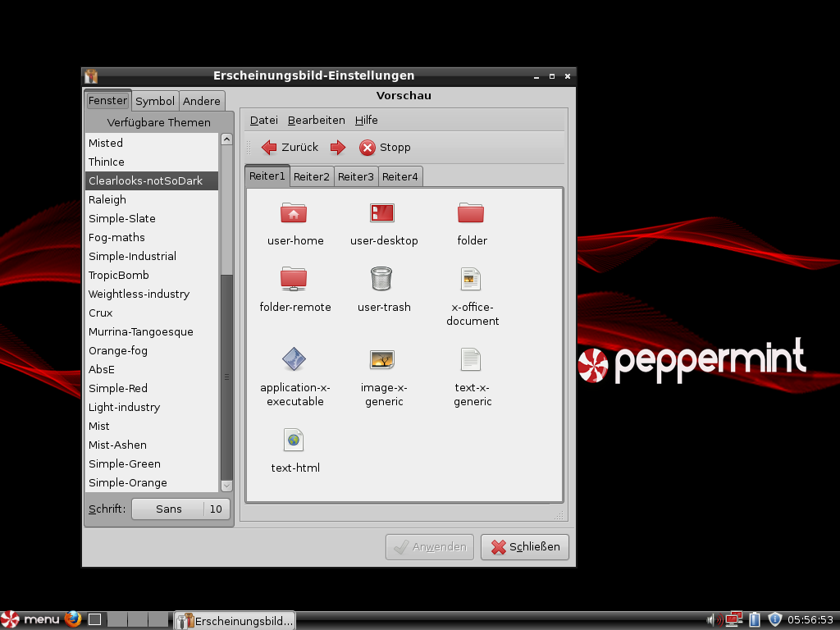Click the image-x-generic icon
This screenshot has height=630, width=840.
pyautogui.click(x=383, y=358)
